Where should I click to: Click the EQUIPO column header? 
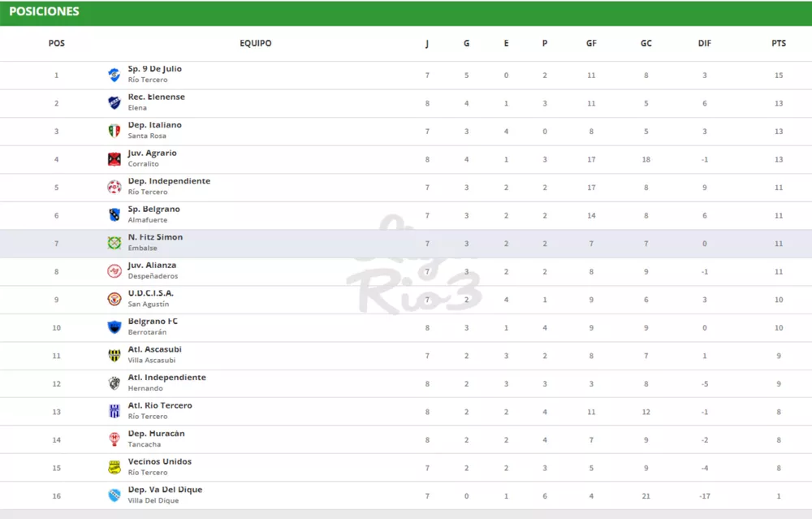[x=256, y=44]
